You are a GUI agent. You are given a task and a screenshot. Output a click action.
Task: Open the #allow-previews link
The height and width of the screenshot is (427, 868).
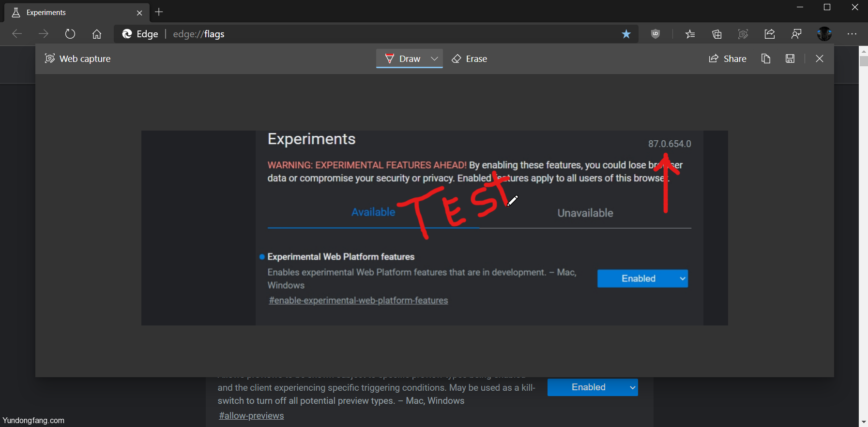[x=251, y=416]
